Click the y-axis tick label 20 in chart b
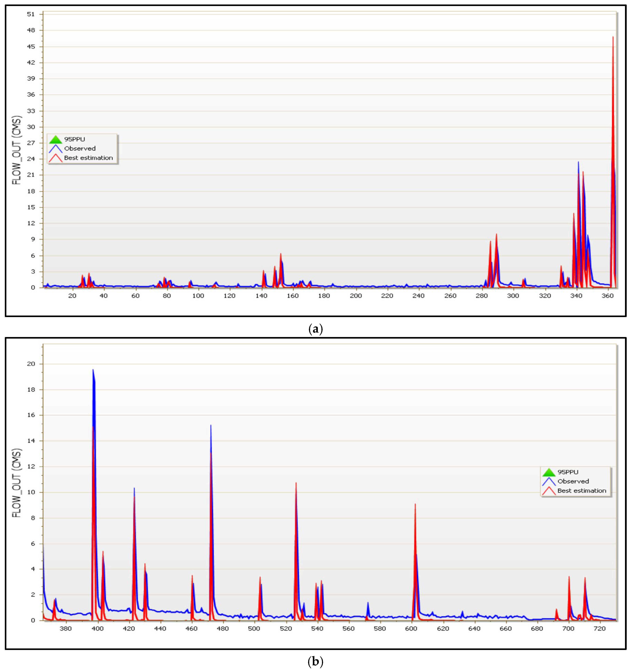 (31, 364)
